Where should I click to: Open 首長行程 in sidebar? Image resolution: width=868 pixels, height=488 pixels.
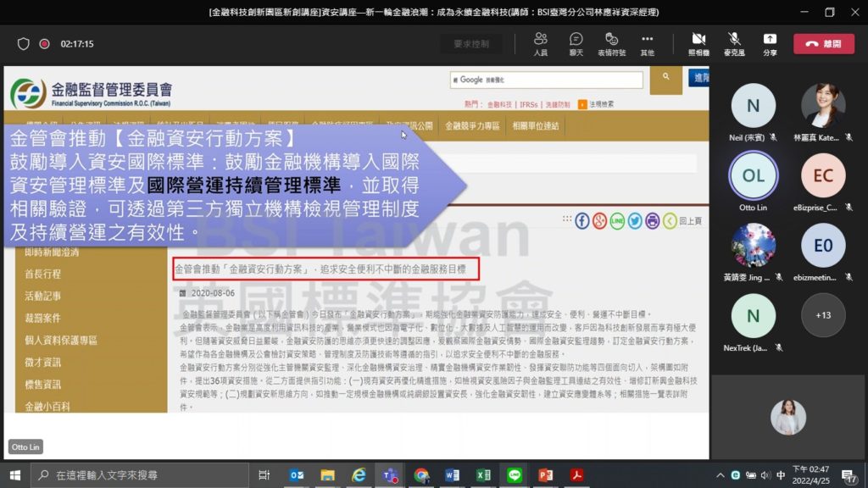(x=42, y=274)
